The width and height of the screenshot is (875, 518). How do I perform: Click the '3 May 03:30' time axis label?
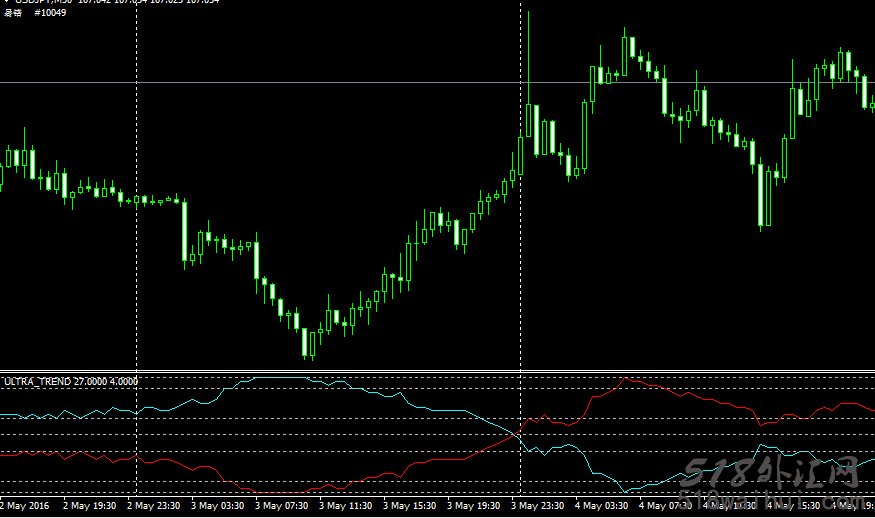point(220,507)
